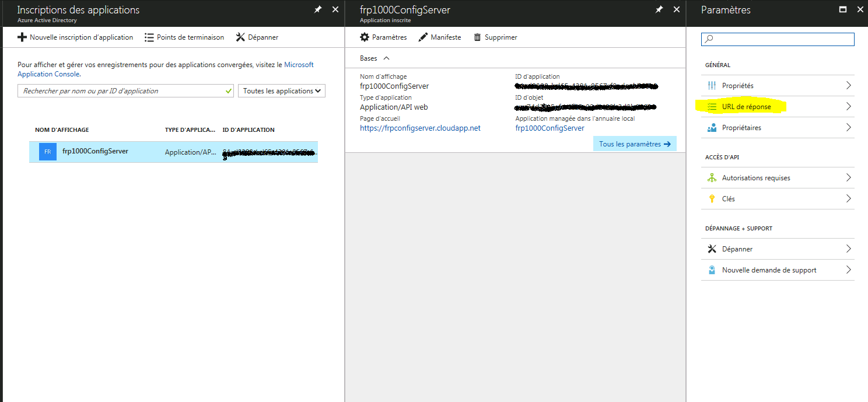The image size is (868, 402).
Task: Select Dépanner in the Inscriptions toolbar
Action: 263,37
